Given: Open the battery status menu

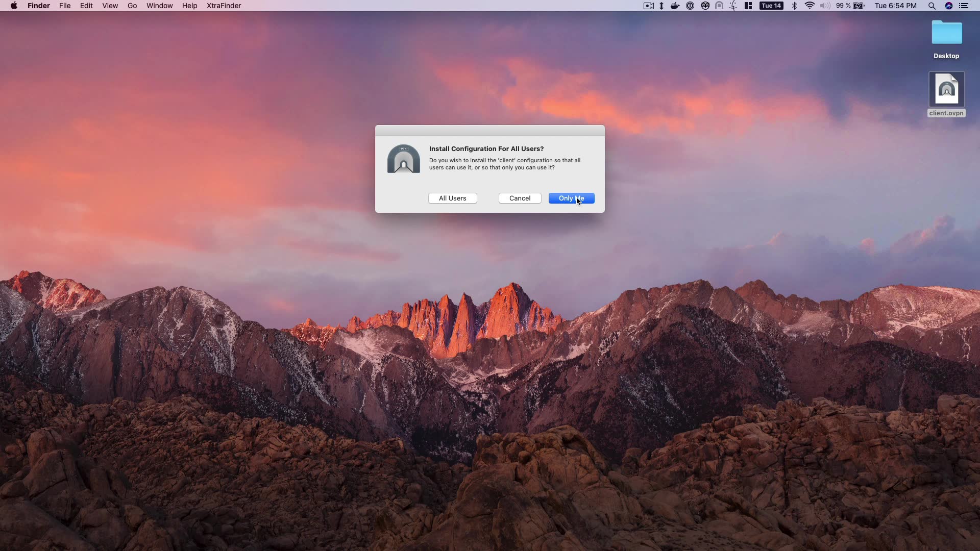Looking at the screenshot, I should [859, 6].
